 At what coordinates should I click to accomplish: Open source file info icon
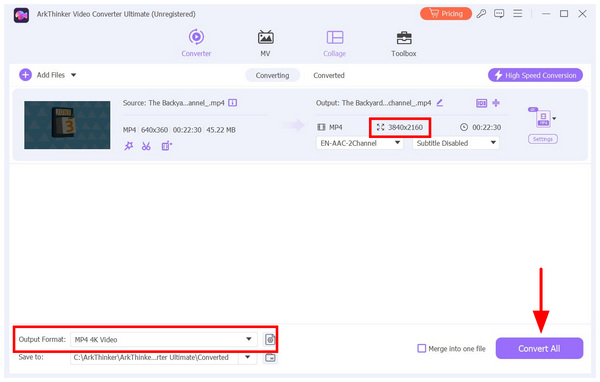coord(232,103)
